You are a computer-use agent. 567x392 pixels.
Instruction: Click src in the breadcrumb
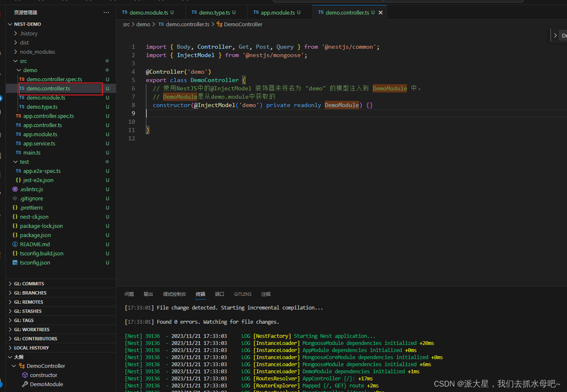pyautogui.click(x=126, y=24)
